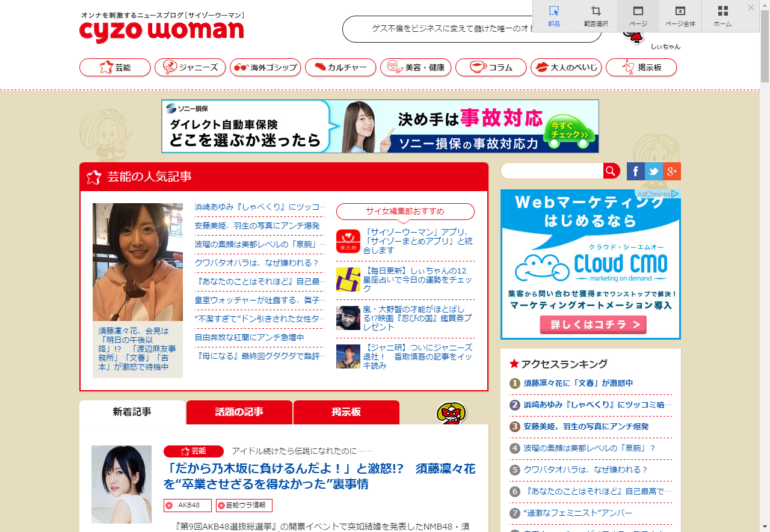Go to the 掲示板 nav category
770x532 pixels.
coord(641,67)
